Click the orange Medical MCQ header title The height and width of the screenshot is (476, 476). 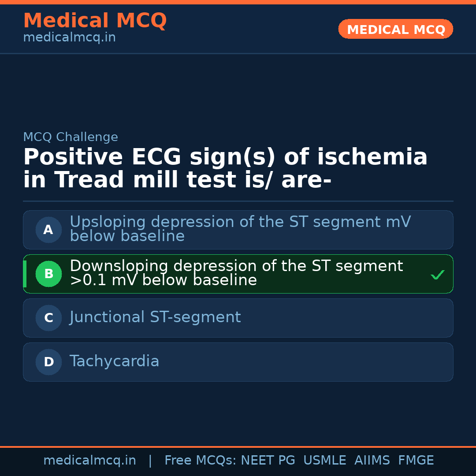point(95,20)
